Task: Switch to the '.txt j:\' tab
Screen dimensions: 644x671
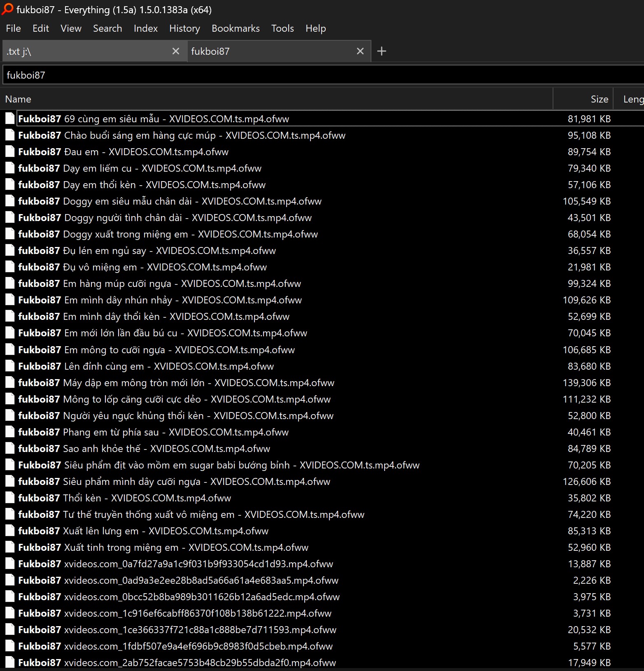Action: 82,51
